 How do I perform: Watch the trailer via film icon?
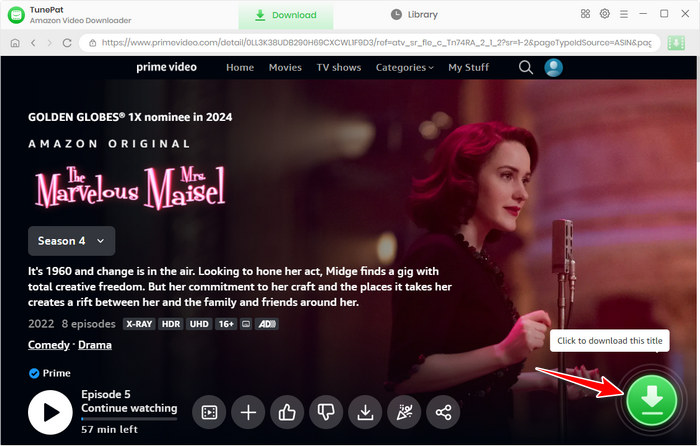[x=209, y=413]
